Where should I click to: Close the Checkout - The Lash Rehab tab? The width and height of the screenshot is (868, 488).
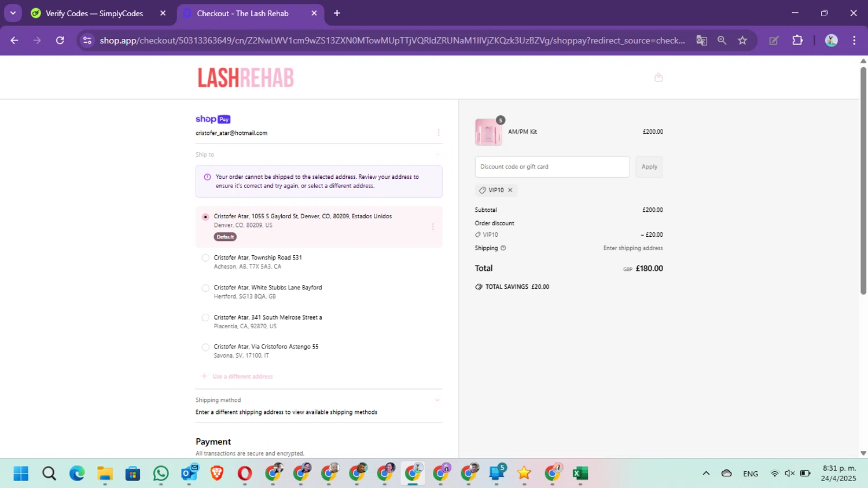click(314, 13)
